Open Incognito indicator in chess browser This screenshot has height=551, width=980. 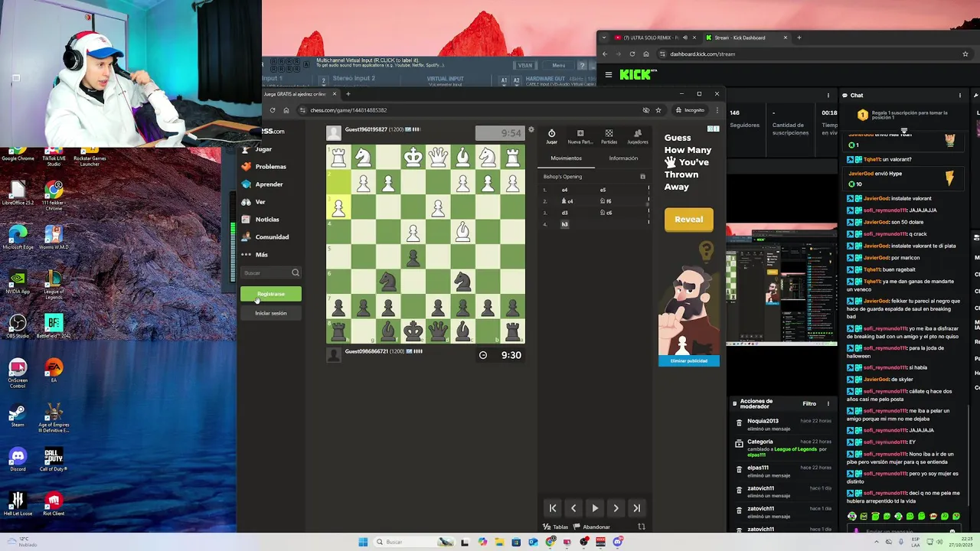(x=690, y=110)
